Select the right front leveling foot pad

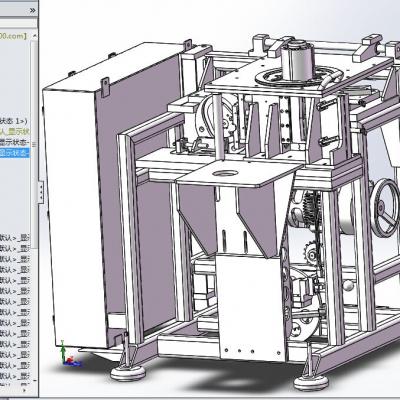coord(311,383)
